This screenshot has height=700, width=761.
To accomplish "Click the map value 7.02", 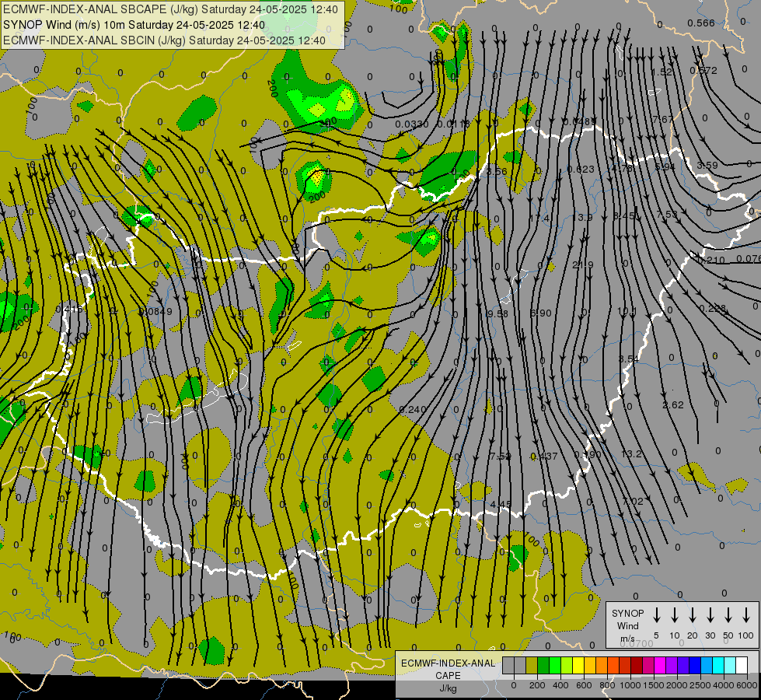I will [x=633, y=501].
